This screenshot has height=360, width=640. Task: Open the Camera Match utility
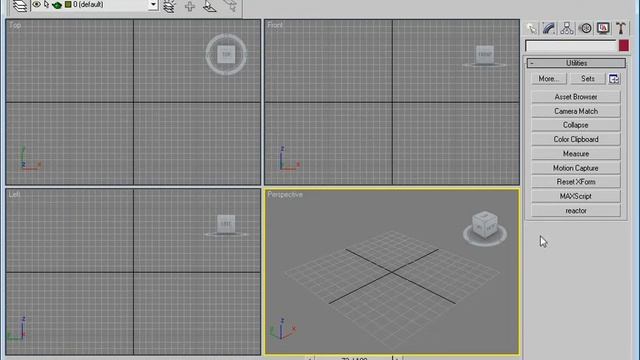[576, 111]
